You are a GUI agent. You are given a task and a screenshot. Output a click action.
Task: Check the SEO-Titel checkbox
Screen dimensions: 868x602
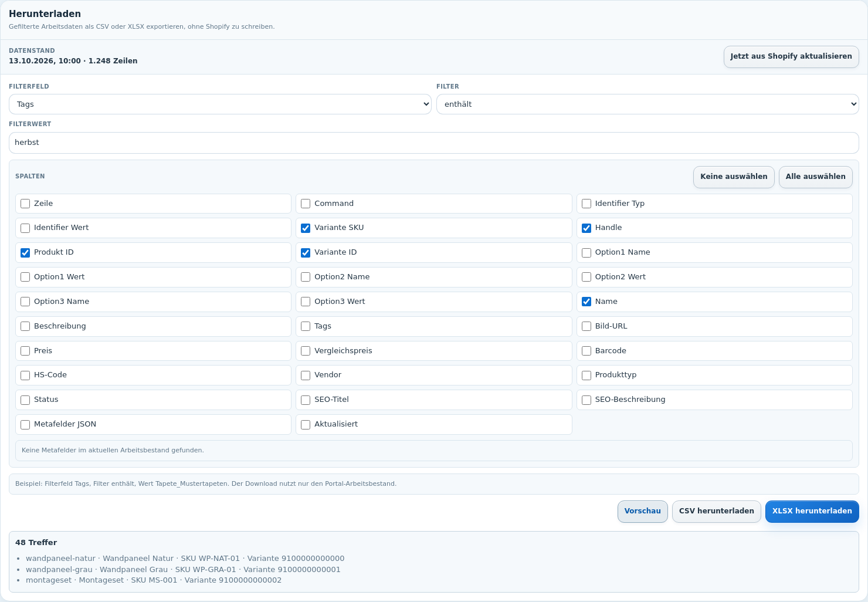tap(306, 400)
